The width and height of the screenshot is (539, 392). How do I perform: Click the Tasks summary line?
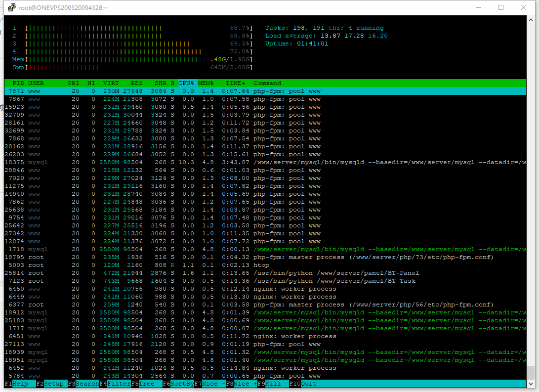click(325, 28)
